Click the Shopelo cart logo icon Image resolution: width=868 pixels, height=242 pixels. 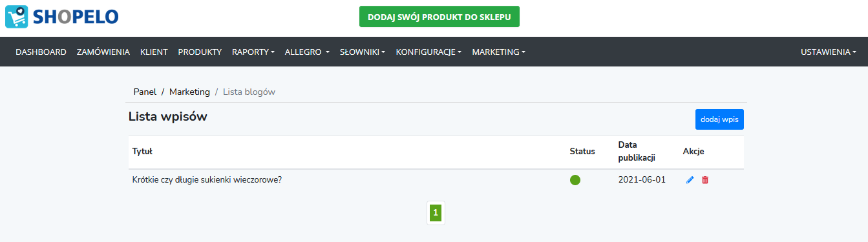click(x=17, y=17)
